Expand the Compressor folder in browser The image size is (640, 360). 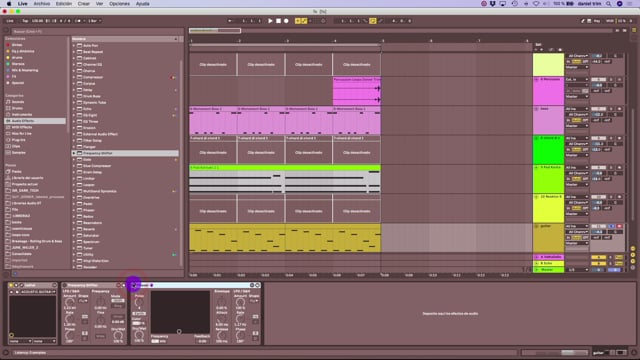click(x=74, y=77)
